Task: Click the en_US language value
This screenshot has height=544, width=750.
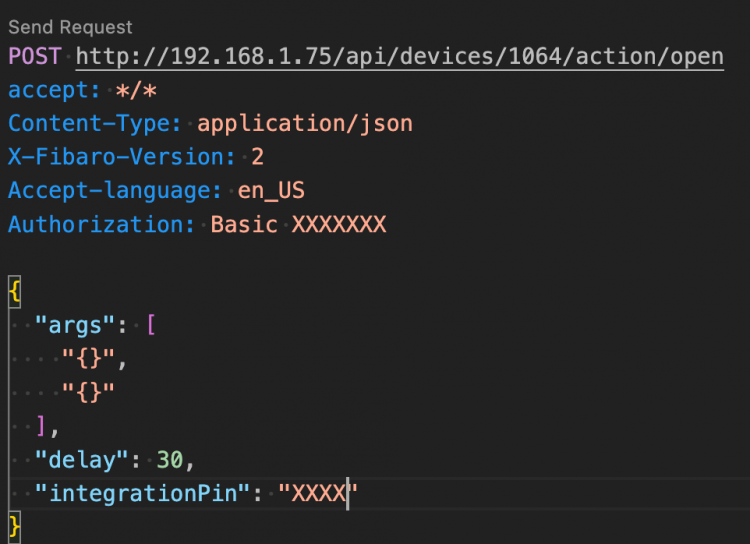Action: pos(271,191)
